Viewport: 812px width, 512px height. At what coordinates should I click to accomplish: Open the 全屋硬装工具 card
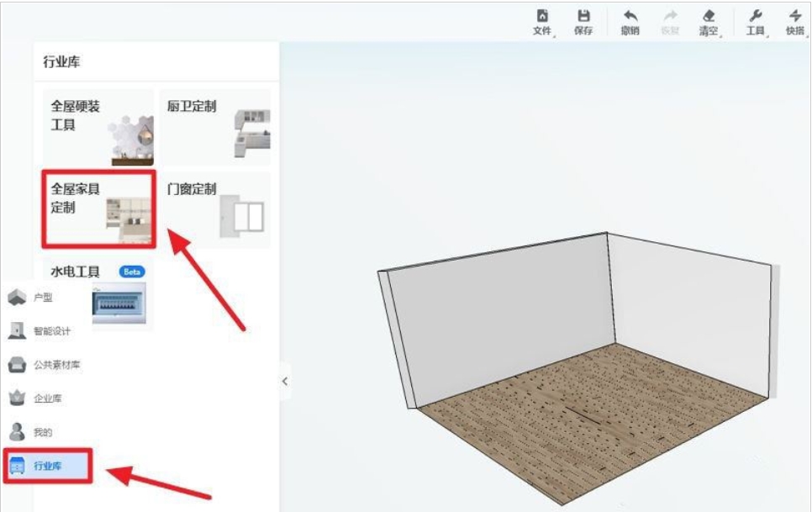point(98,127)
